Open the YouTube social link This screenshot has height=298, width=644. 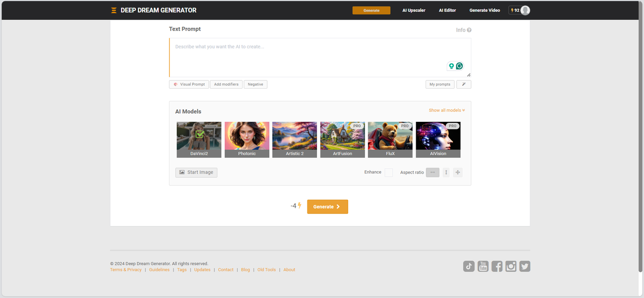tap(483, 266)
